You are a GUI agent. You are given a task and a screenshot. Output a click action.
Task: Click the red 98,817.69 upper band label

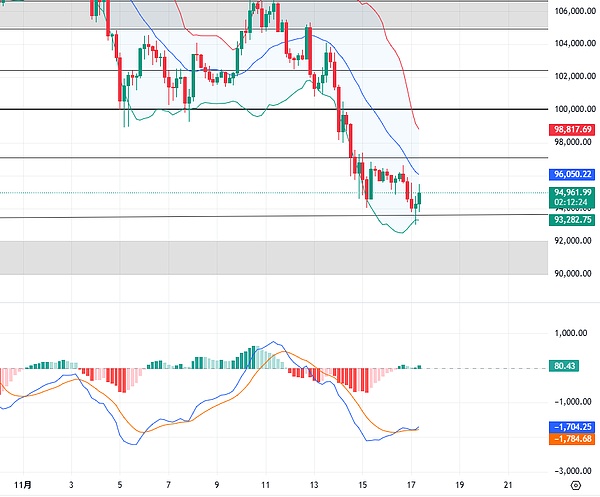[572, 130]
